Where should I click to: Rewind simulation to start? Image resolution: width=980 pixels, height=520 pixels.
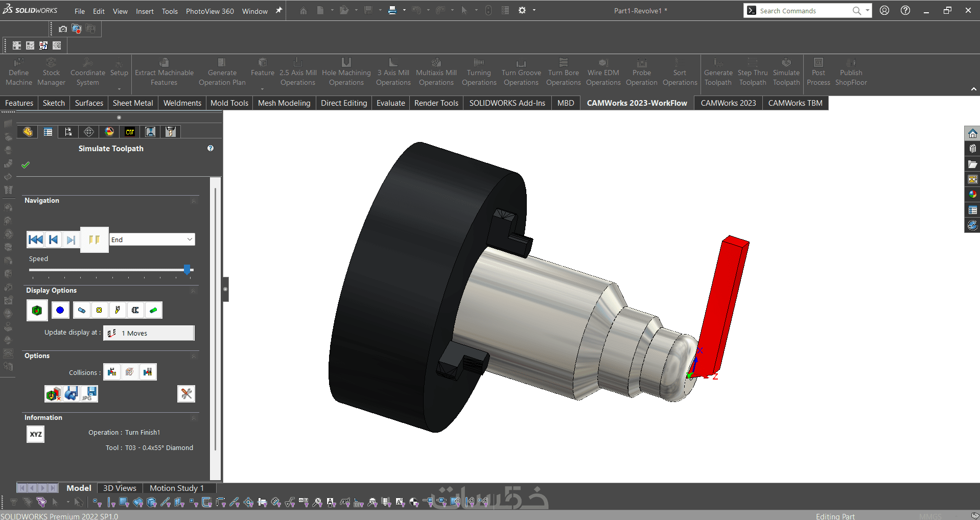coord(36,240)
